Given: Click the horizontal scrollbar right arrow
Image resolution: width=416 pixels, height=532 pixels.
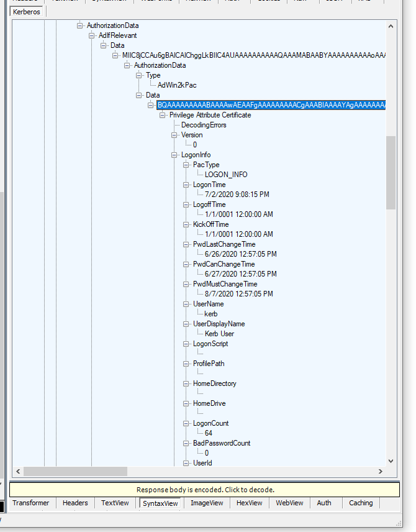Looking at the screenshot, I should 381,471.
